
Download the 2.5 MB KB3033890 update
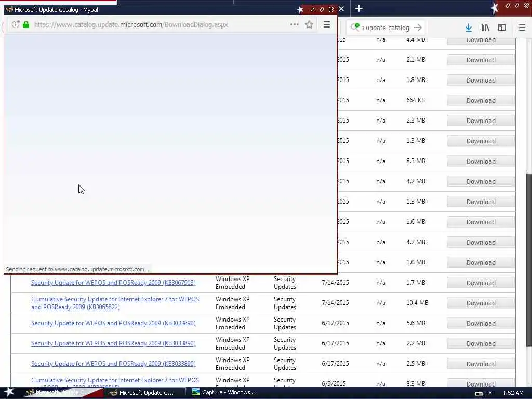point(481,364)
